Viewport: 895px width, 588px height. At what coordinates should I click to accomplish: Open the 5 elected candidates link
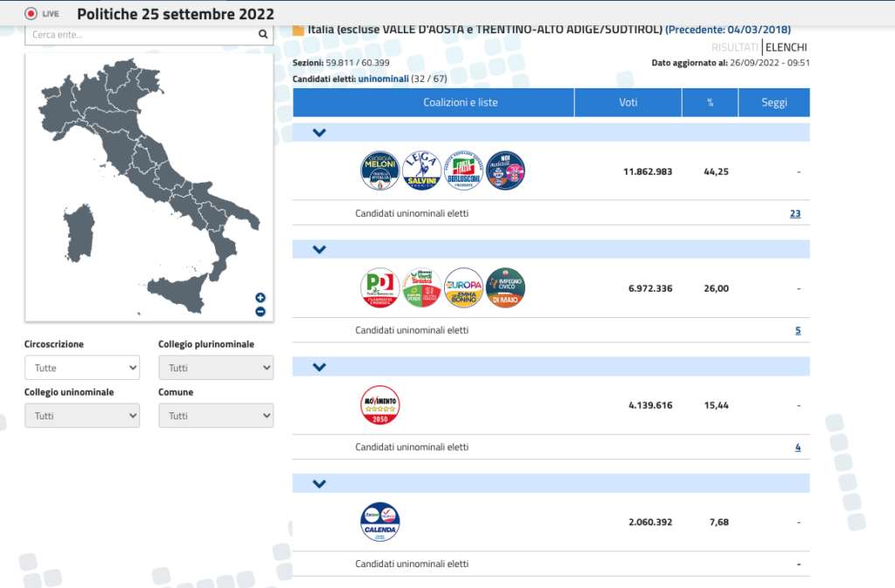798,330
